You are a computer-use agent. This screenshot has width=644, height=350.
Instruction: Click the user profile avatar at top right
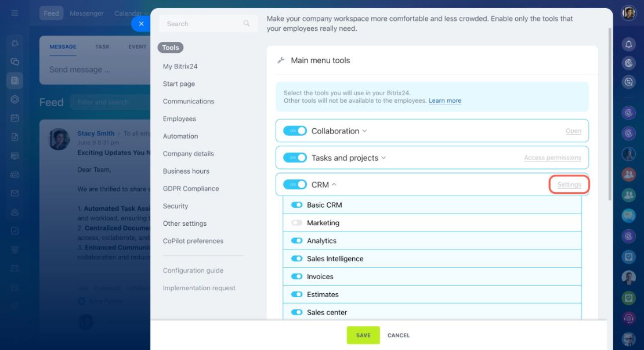[628, 13]
